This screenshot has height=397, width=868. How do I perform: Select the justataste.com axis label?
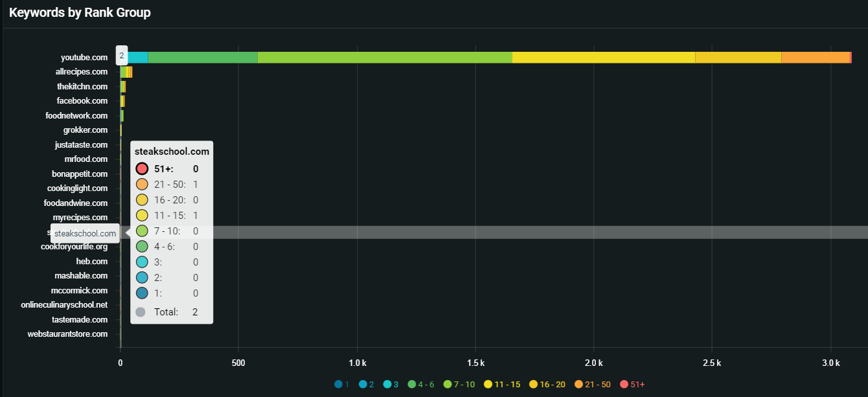click(x=82, y=145)
